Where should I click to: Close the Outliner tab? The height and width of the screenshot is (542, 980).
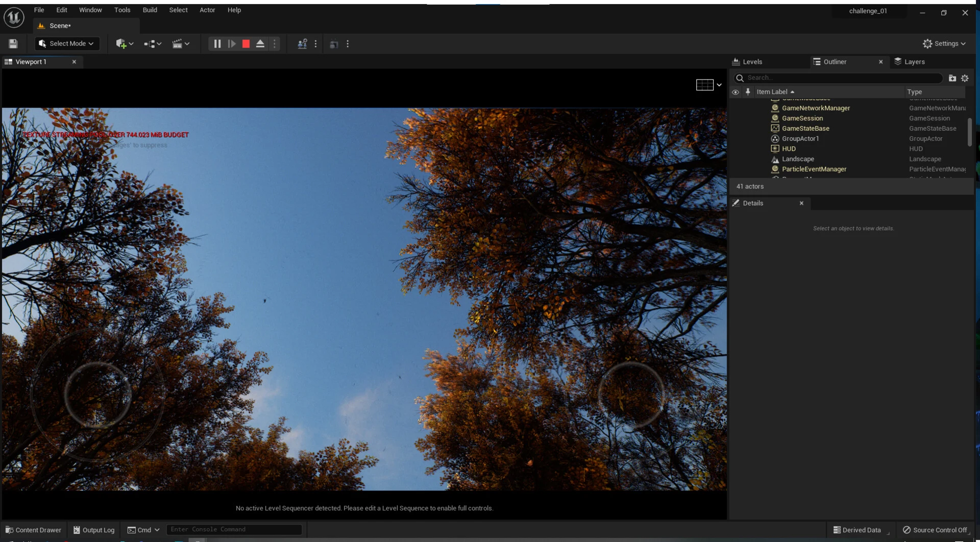(x=880, y=62)
